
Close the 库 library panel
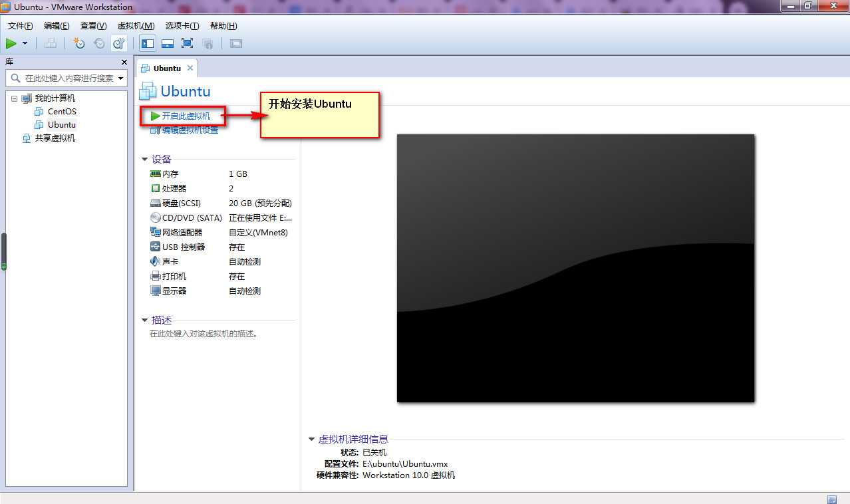coord(124,62)
